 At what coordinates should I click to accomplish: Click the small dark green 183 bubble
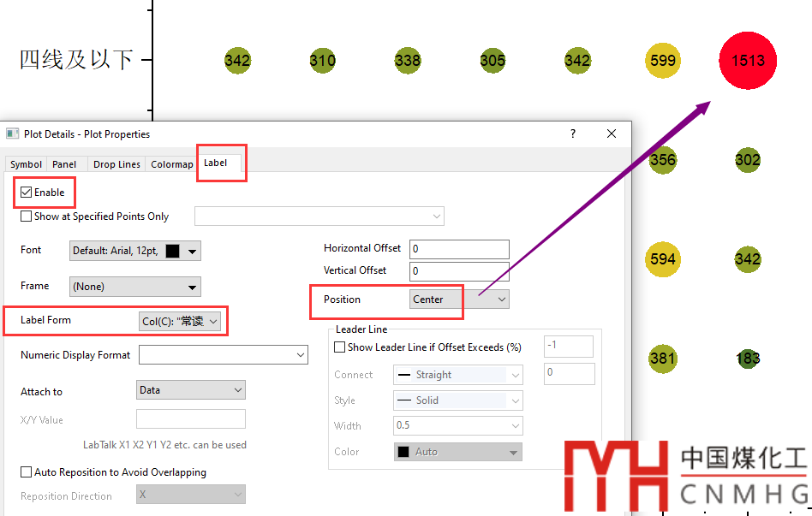click(748, 359)
